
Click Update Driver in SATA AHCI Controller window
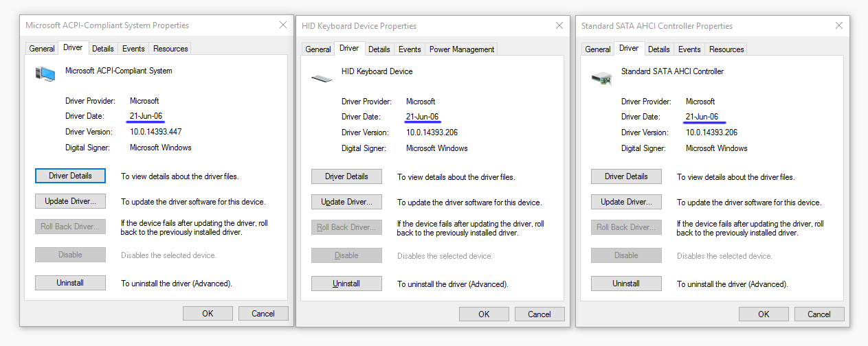click(626, 202)
